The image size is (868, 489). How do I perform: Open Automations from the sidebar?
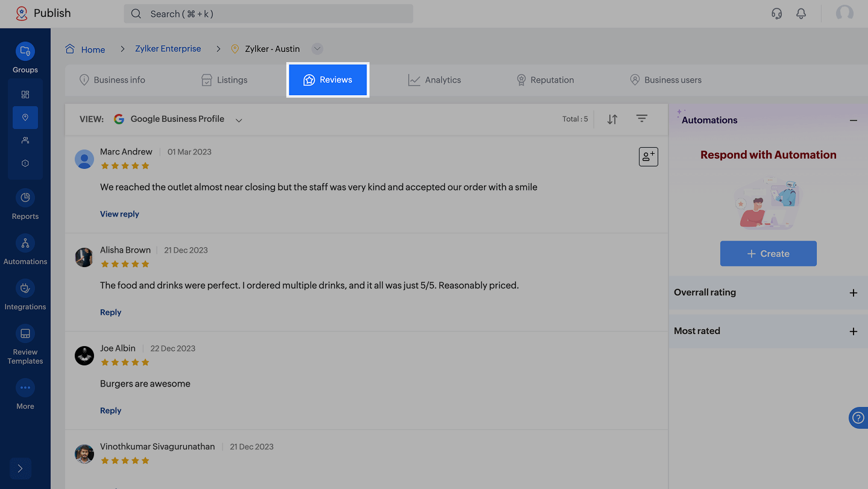tap(25, 250)
